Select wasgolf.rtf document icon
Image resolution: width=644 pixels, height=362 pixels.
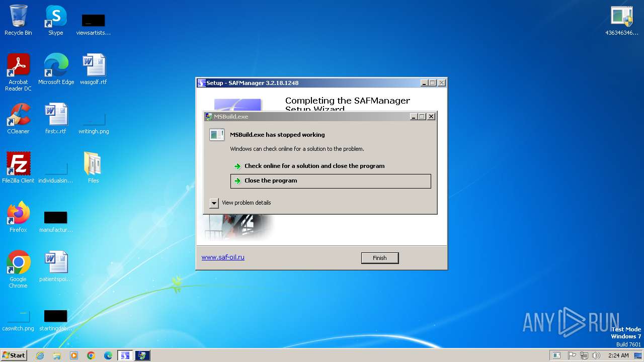click(x=93, y=69)
